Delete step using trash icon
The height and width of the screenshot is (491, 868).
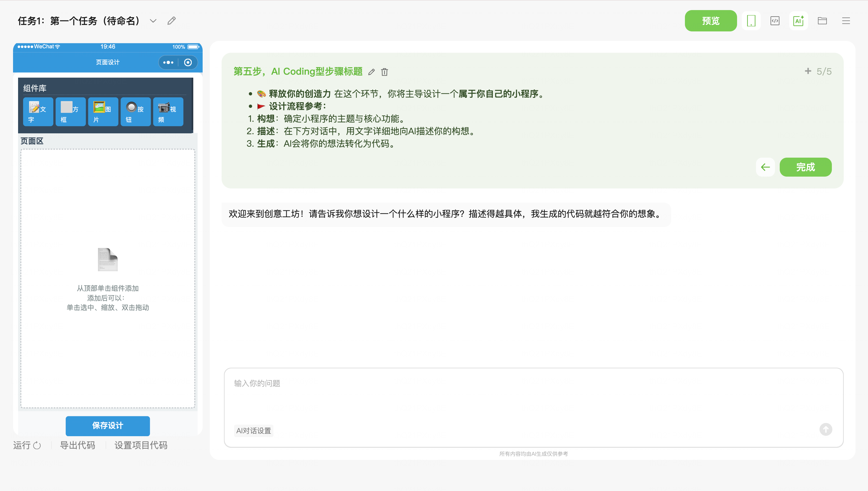click(x=384, y=72)
